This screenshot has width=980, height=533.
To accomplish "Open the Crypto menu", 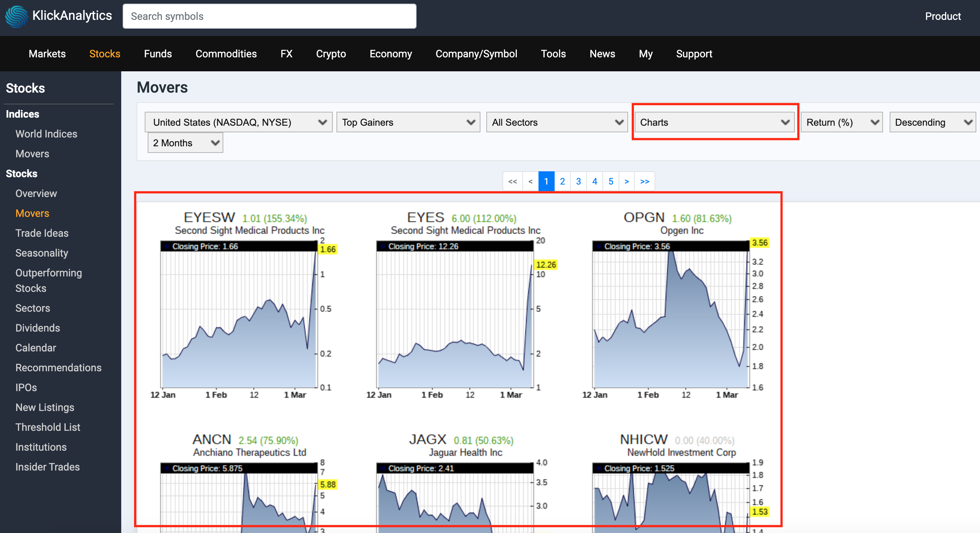I will coord(331,54).
